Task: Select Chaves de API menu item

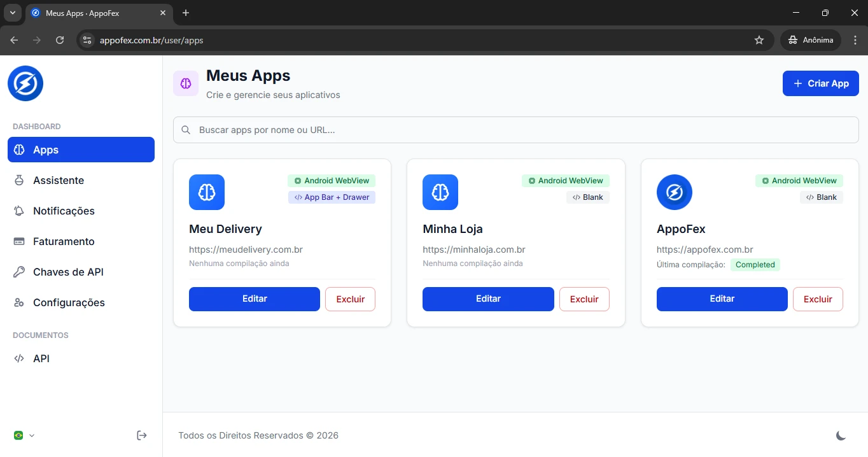Action: point(68,272)
